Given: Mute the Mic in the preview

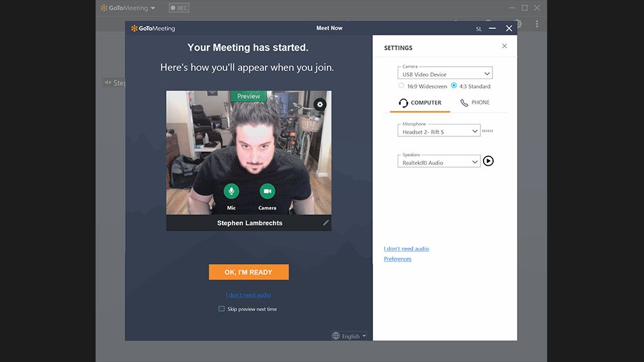Looking at the screenshot, I should [x=231, y=191].
